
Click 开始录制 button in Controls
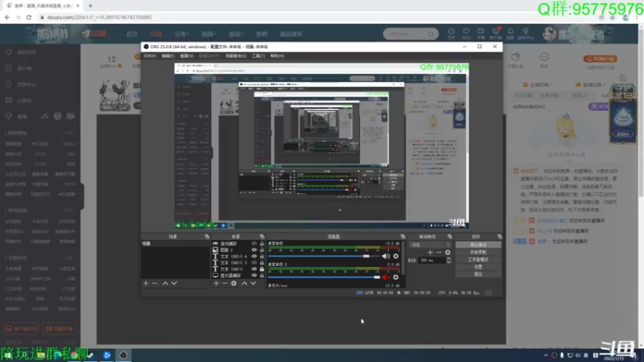[x=478, y=252]
